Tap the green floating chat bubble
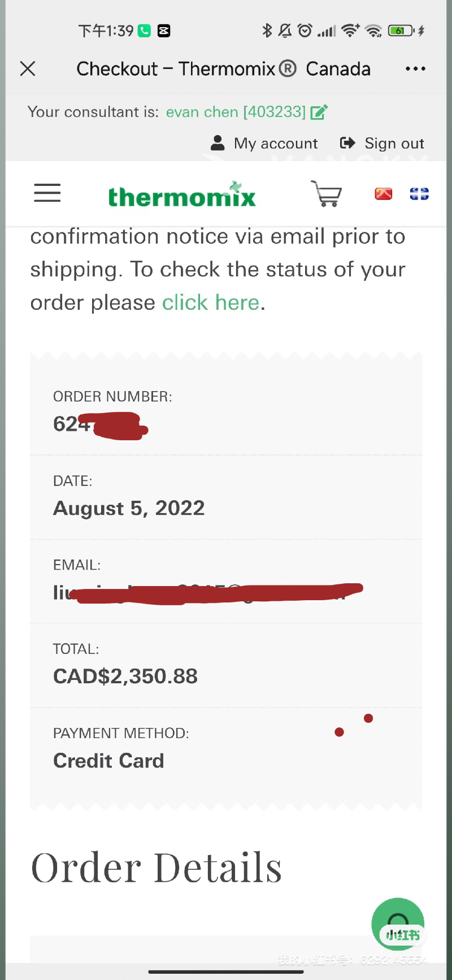452x980 pixels. click(398, 923)
